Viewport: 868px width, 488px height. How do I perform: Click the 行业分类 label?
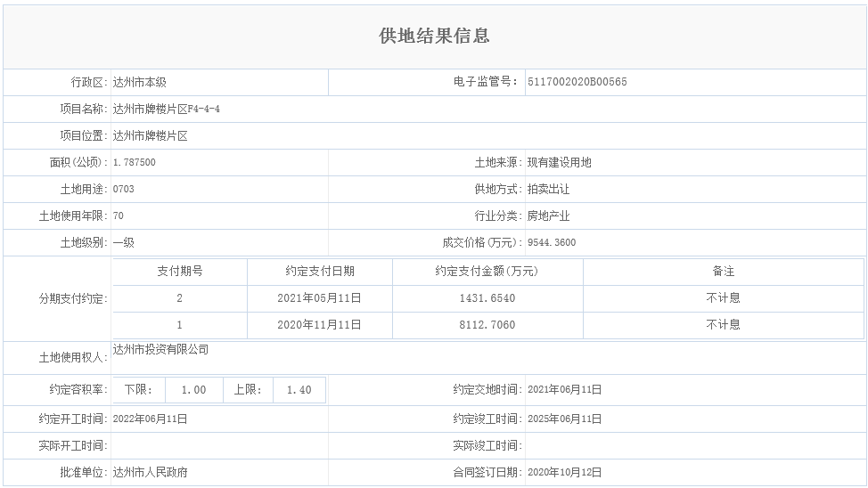click(498, 216)
